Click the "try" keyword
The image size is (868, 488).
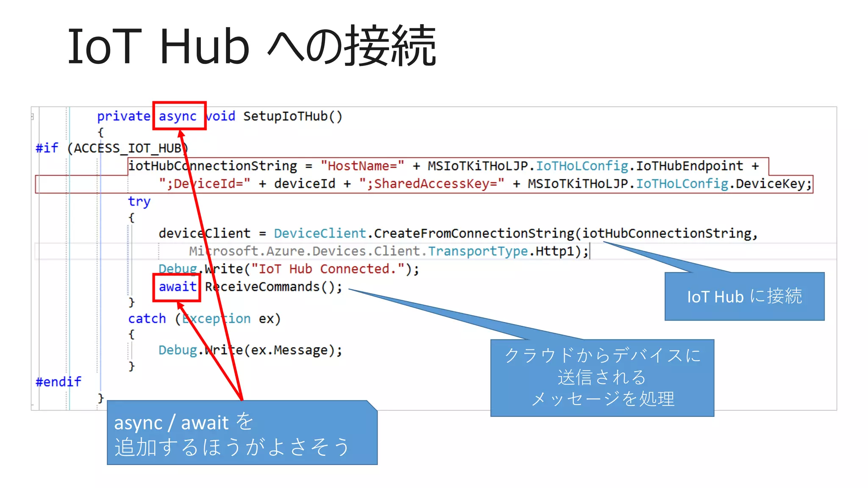point(139,202)
